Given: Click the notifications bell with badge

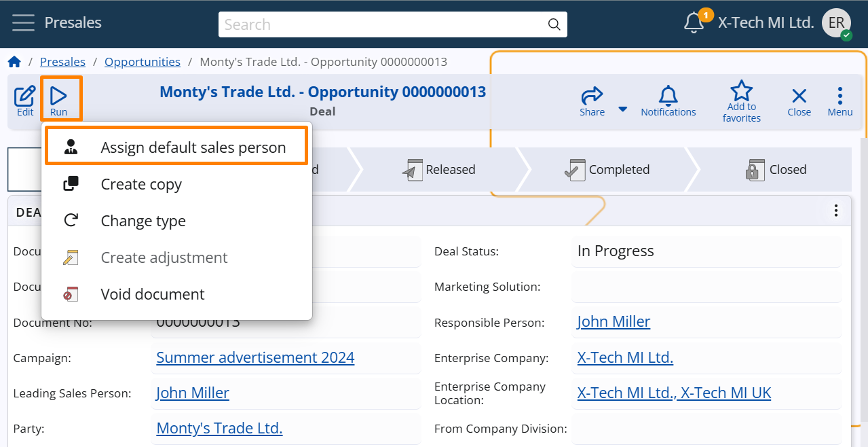Looking at the screenshot, I should point(692,22).
